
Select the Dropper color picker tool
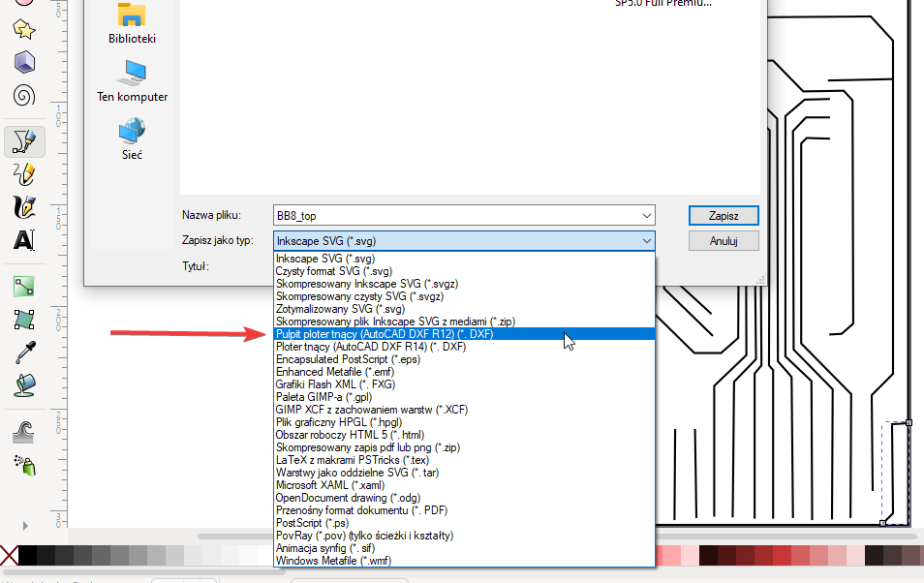pos(24,353)
